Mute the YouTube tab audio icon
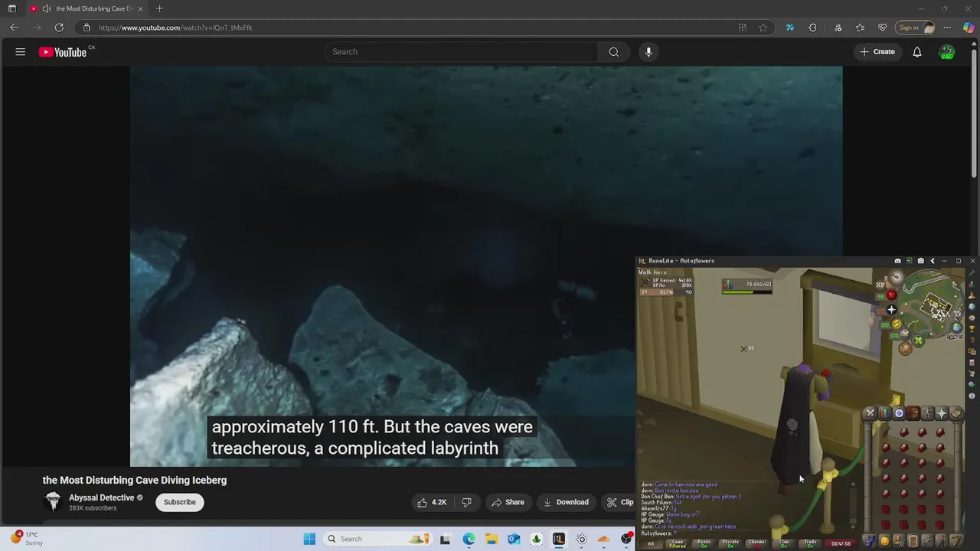The image size is (980, 551). click(x=47, y=8)
